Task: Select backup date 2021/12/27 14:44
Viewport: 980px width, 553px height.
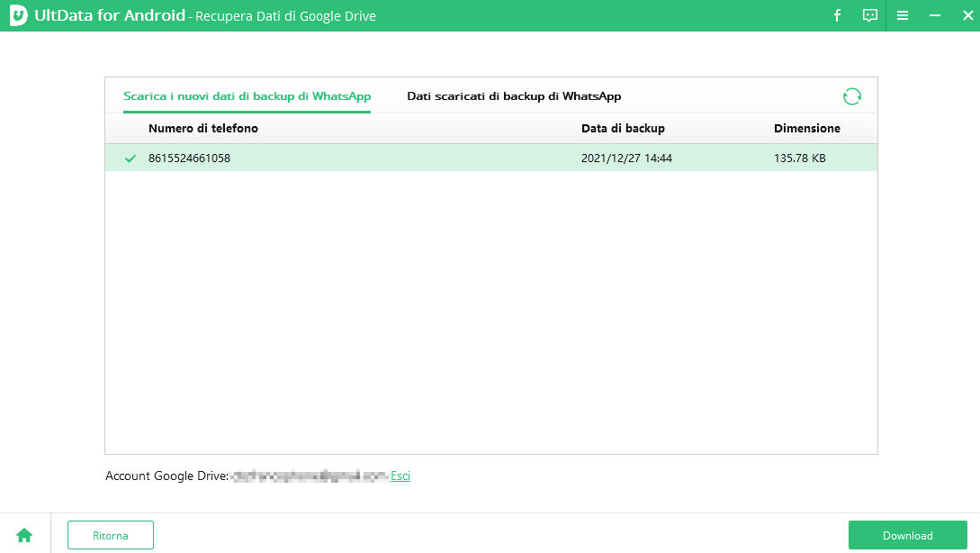Action: [x=626, y=159]
